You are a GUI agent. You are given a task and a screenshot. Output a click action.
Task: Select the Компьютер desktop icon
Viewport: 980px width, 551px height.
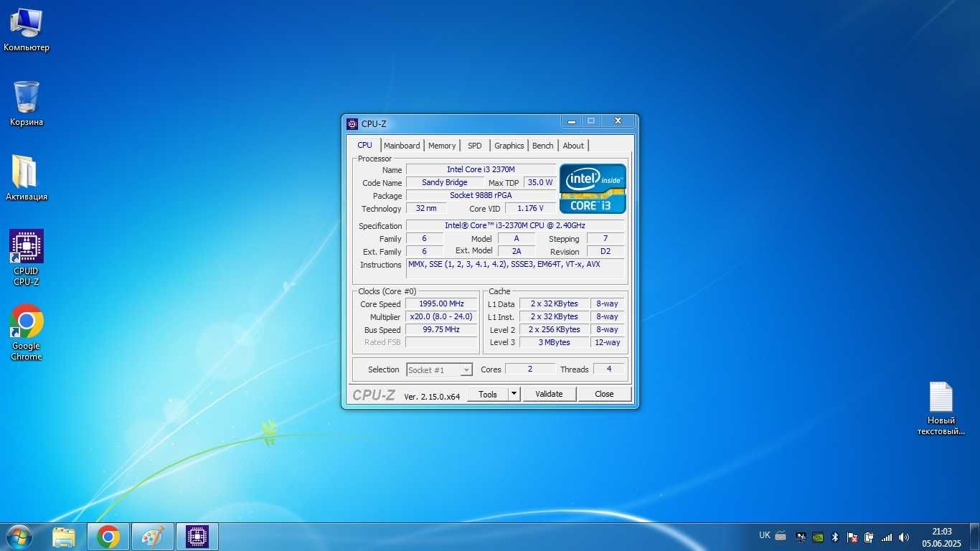(x=27, y=29)
